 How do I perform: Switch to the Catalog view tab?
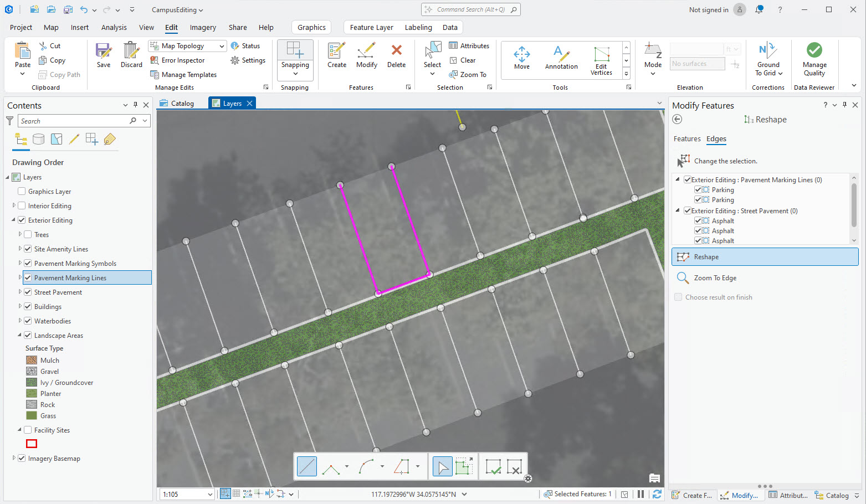pos(177,103)
